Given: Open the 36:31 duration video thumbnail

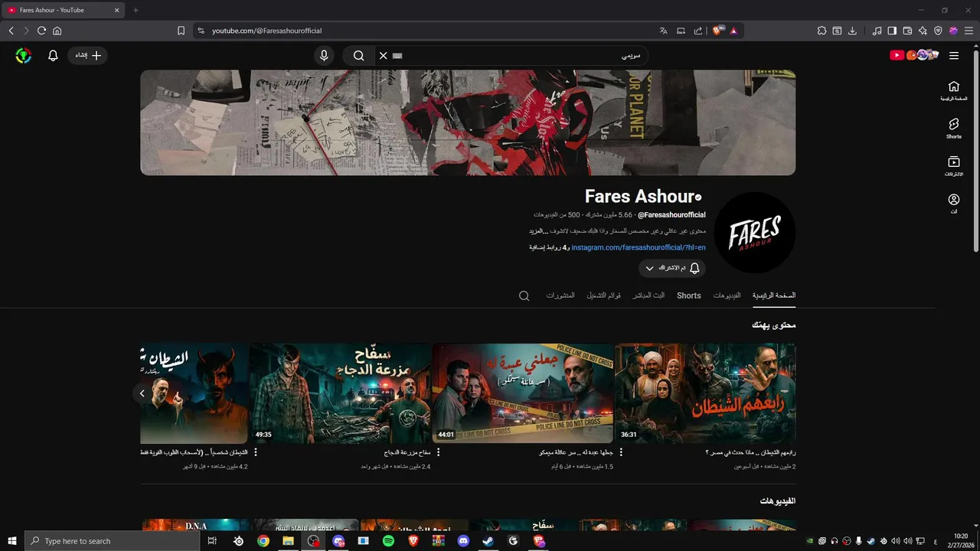Looking at the screenshot, I should click(705, 393).
